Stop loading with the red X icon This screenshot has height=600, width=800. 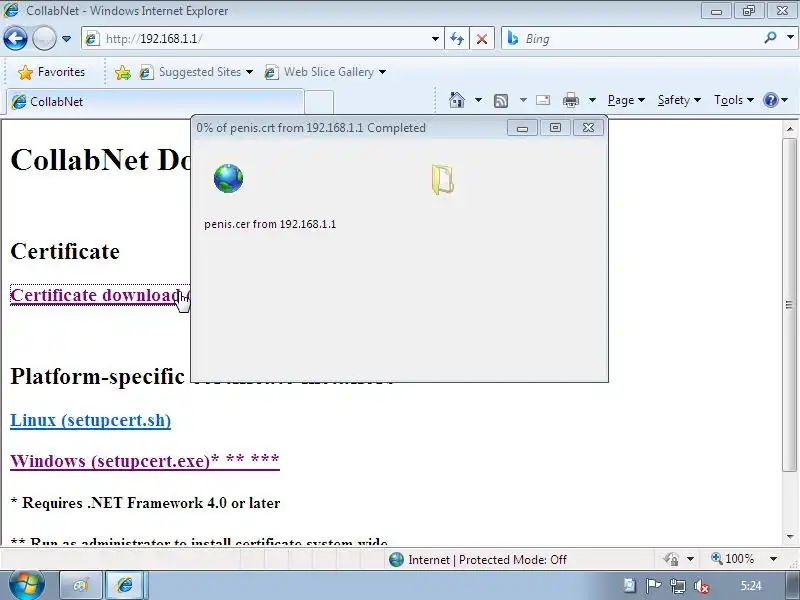click(x=482, y=39)
